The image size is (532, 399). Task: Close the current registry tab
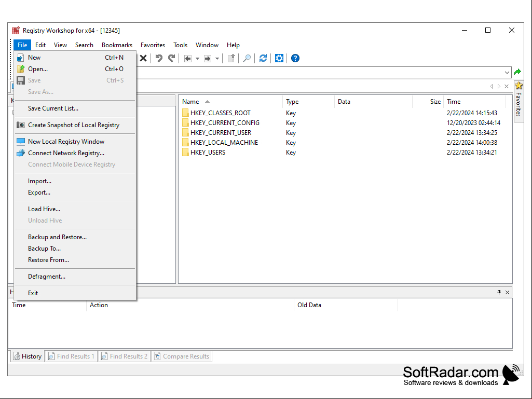(507, 87)
